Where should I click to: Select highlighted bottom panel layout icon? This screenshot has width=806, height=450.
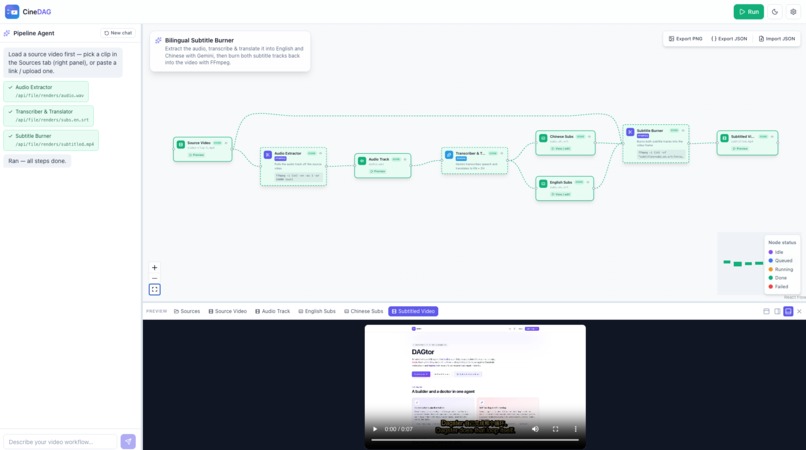(x=788, y=311)
